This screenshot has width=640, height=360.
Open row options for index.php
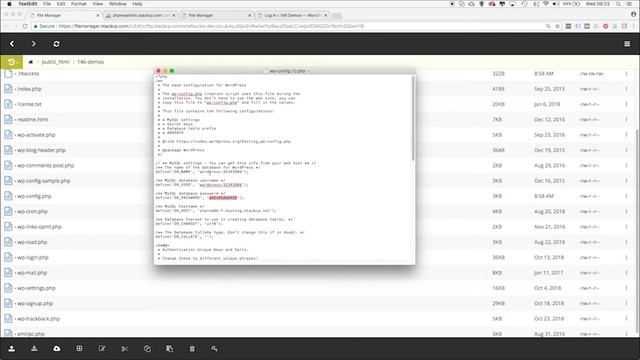click(x=626, y=89)
